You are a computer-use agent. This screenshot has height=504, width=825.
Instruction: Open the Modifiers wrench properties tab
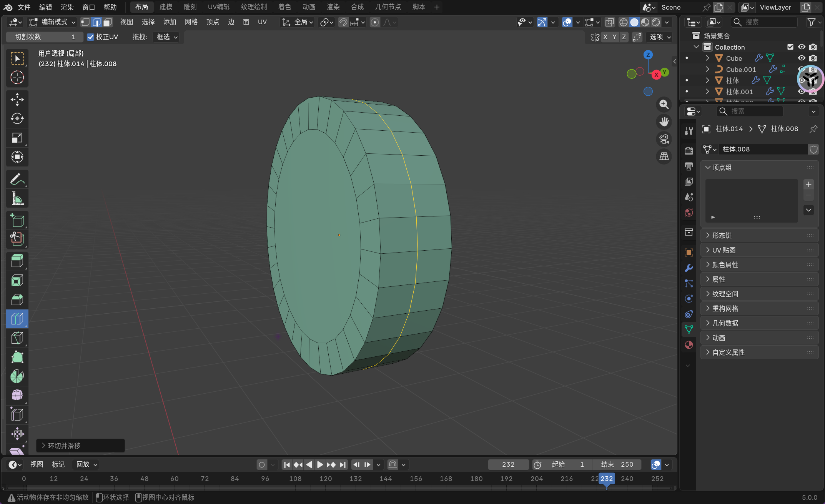pyautogui.click(x=689, y=268)
